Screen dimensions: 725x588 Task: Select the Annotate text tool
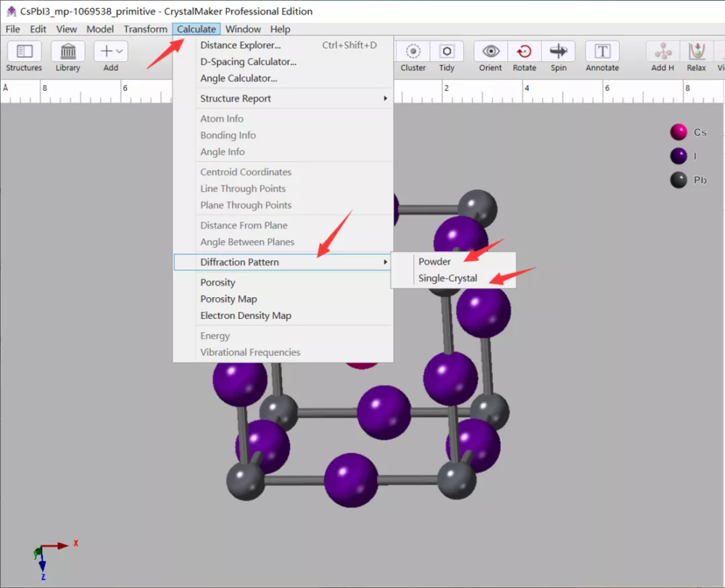(602, 51)
